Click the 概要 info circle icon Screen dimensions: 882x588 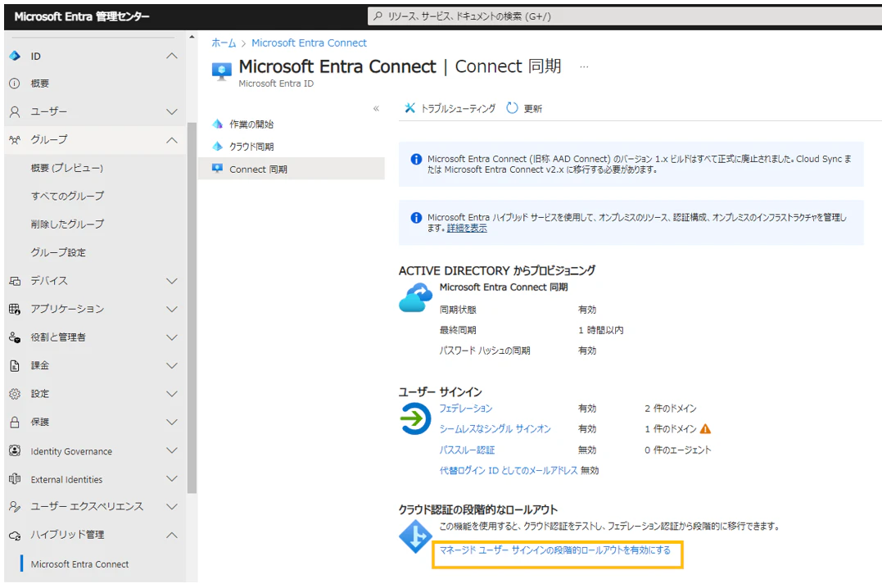(15, 84)
